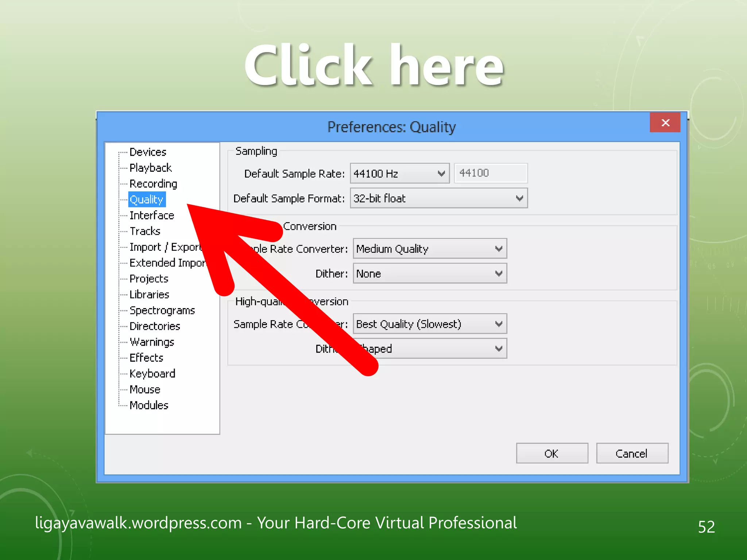Select Tracks in preferences tree
The width and height of the screenshot is (747, 560).
(145, 231)
